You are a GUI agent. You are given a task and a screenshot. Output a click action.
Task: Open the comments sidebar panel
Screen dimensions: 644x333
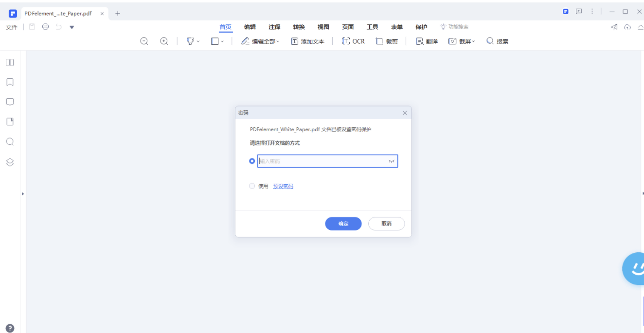coord(10,102)
